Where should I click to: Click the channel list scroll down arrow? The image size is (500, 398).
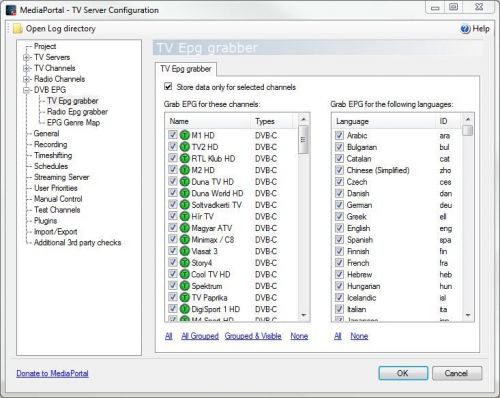click(303, 315)
